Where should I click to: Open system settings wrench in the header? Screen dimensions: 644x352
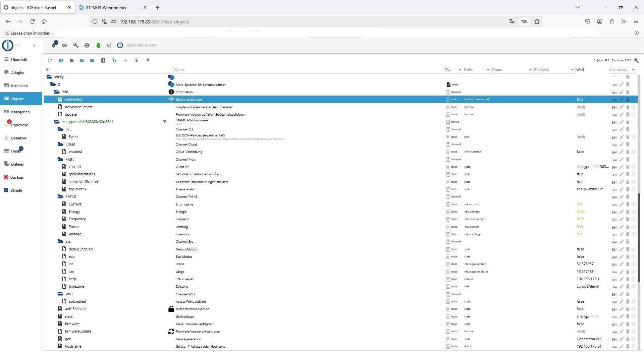pyautogui.click(x=76, y=45)
